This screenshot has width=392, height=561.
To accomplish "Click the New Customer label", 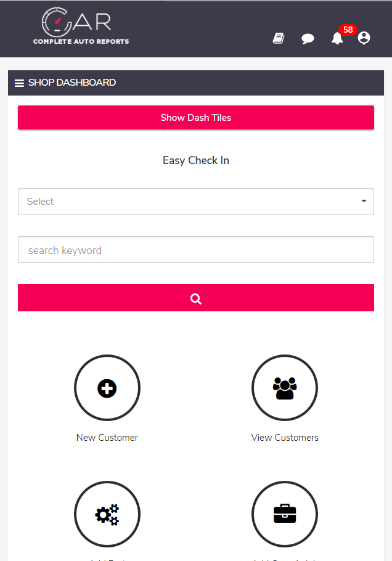I will 107,438.
